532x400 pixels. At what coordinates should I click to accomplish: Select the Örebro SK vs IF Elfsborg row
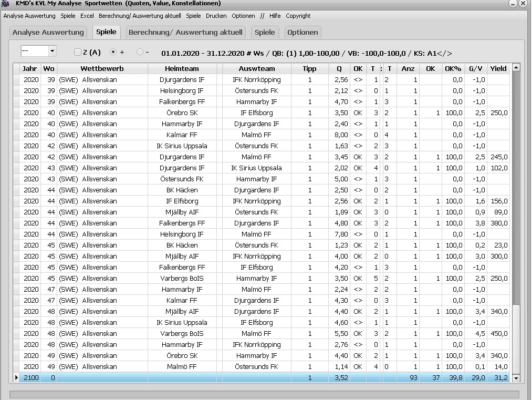tap(261, 112)
